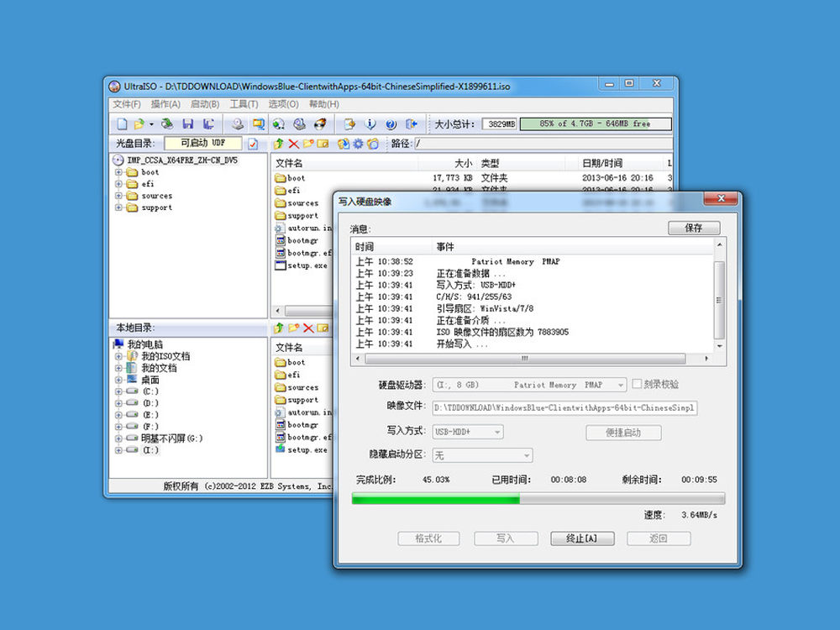Image resolution: width=840 pixels, height=630 pixels.
Task: Click the 保存 button in write dialog
Action: (x=694, y=228)
